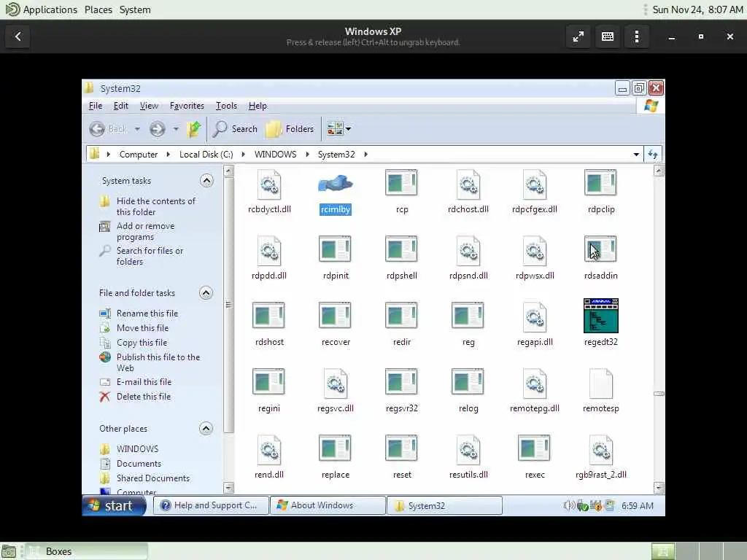Select the remotepg.dll file icon
Image resolution: width=747 pixels, height=560 pixels.
point(535,384)
